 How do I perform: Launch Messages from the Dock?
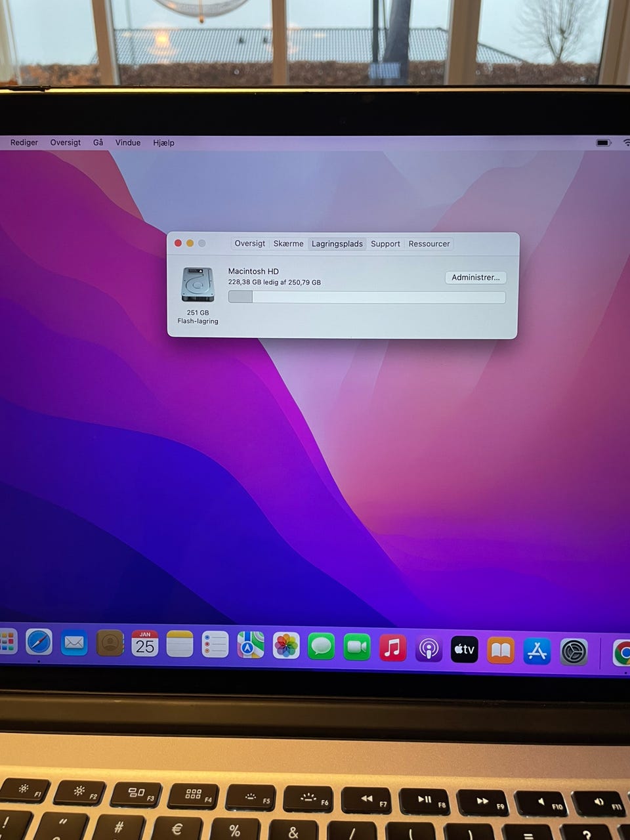pos(322,647)
